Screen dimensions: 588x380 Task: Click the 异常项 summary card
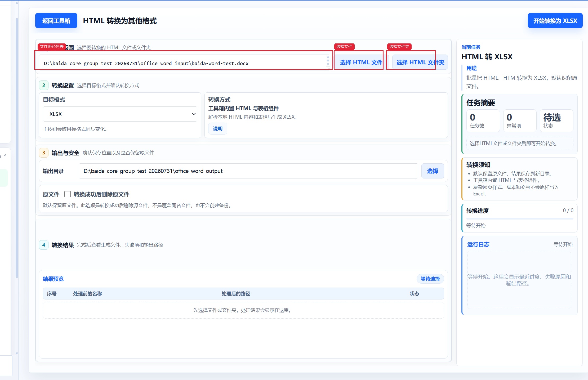click(x=520, y=121)
